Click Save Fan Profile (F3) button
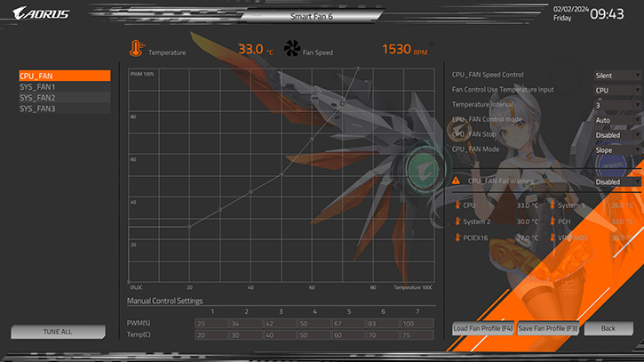Viewport: 644px width, 362px height. 548,328
